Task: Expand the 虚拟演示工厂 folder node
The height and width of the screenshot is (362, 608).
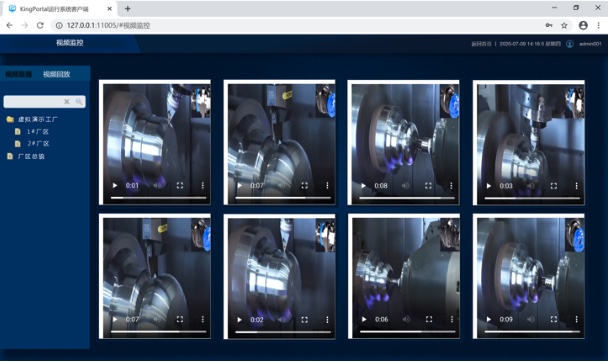Action: click(10, 119)
